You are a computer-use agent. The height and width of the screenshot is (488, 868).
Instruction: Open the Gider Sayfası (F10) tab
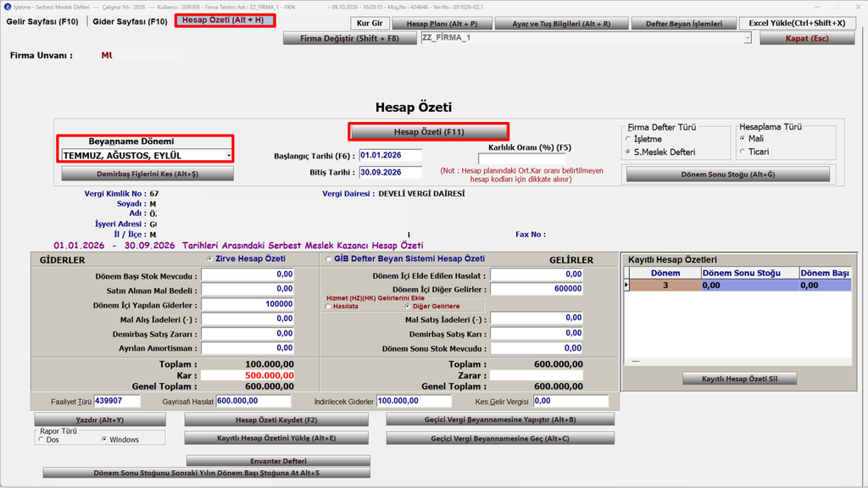(130, 21)
